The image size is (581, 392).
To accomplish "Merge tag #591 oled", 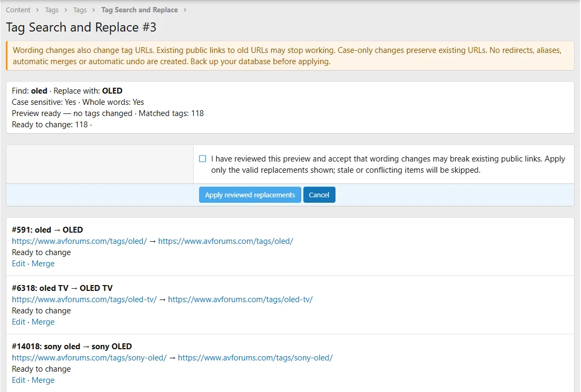I will [x=43, y=264].
